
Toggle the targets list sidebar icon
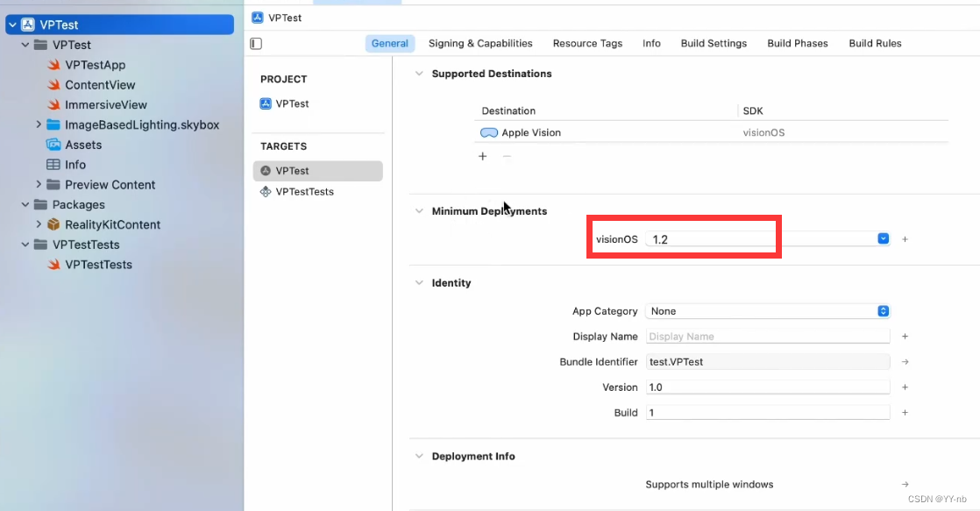pos(256,44)
